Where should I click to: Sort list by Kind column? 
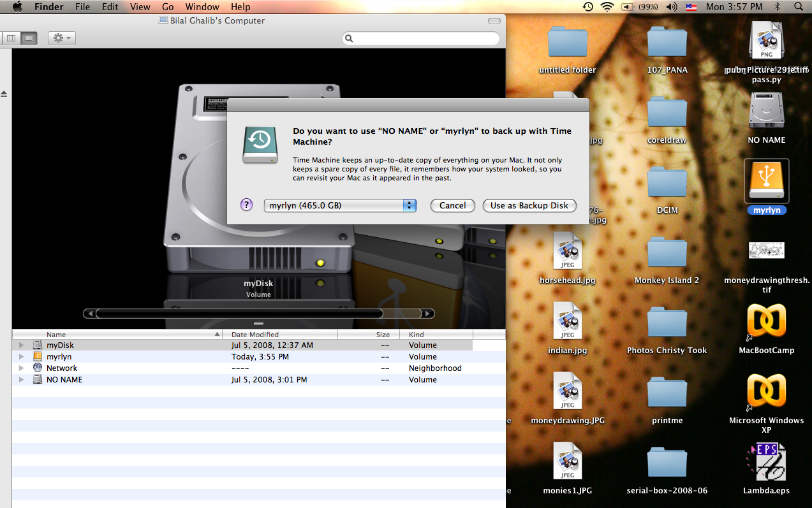coord(436,334)
